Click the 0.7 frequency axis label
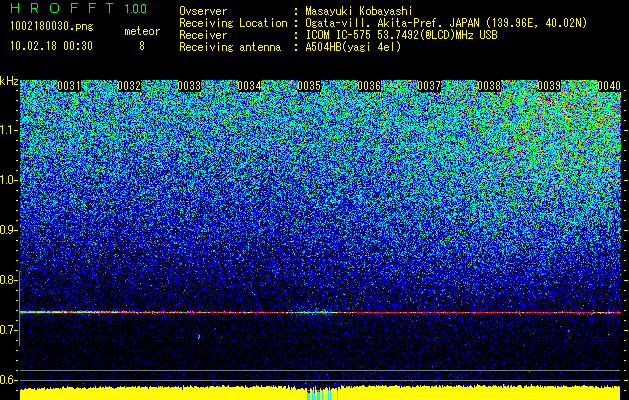 click(x=9, y=330)
